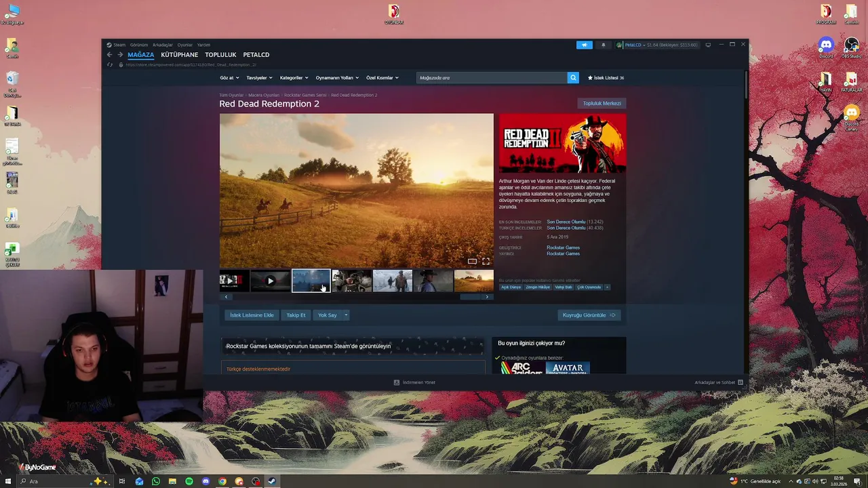Open the Discord Canary desktop shortcut
This screenshot has width=868, height=488.
852,117
